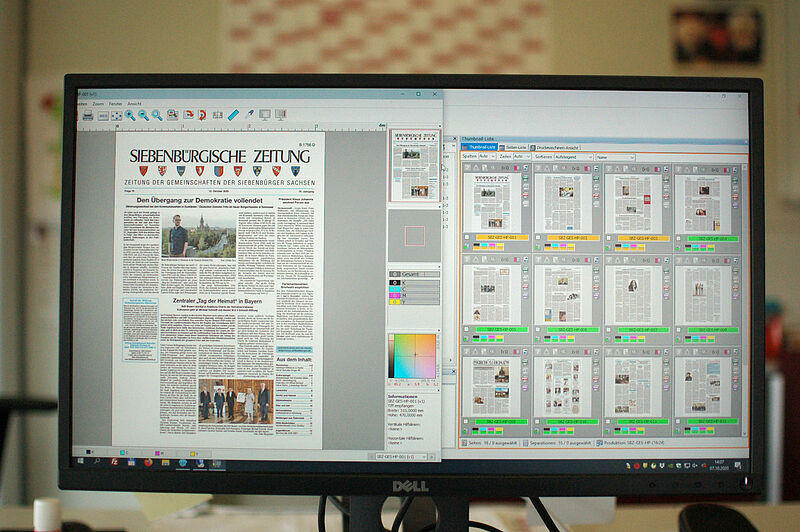Click the Separationen status bar entry

556,443
